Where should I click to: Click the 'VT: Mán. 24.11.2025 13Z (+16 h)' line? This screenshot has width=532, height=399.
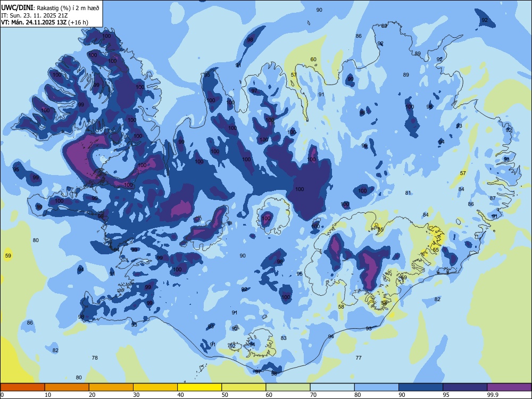pyautogui.click(x=45, y=22)
